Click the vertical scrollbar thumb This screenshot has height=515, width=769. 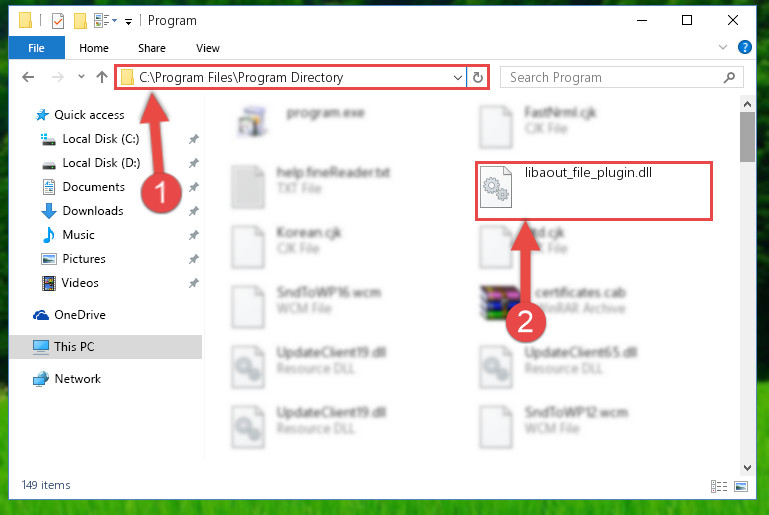[x=747, y=137]
